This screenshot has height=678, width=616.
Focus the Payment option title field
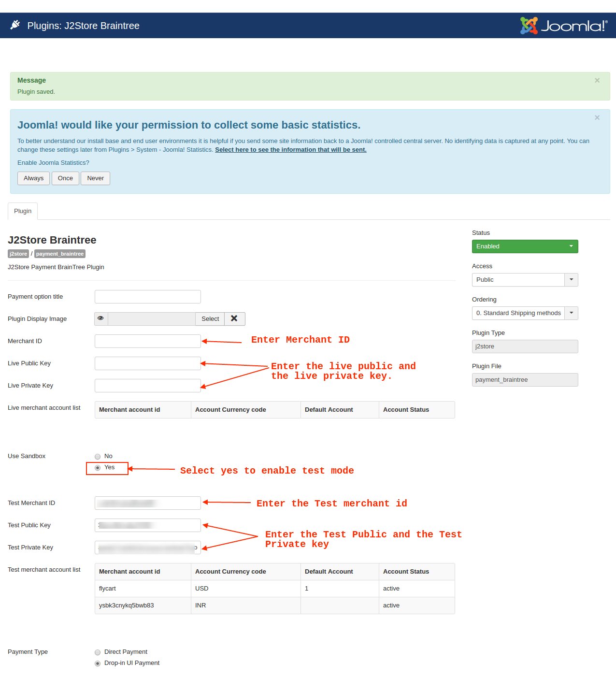148,297
